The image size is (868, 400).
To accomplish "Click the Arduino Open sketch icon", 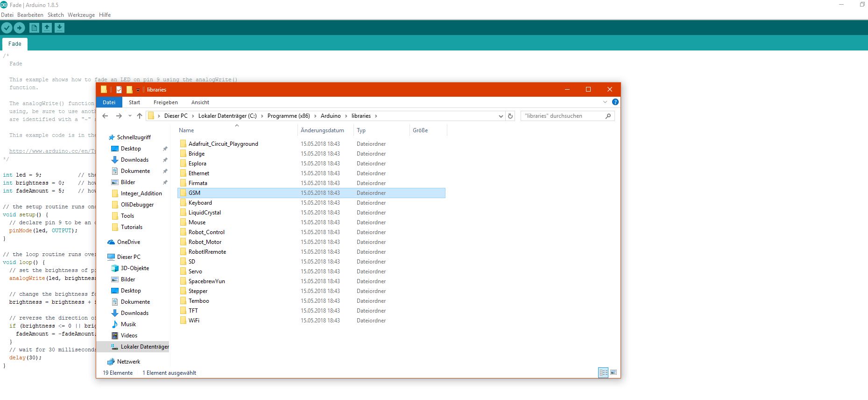I will [47, 28].
